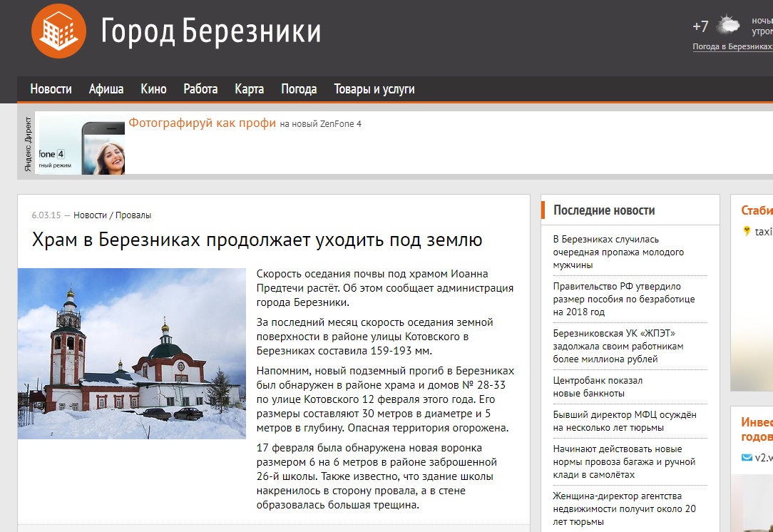Click the church photo in the article

[131, 353]
